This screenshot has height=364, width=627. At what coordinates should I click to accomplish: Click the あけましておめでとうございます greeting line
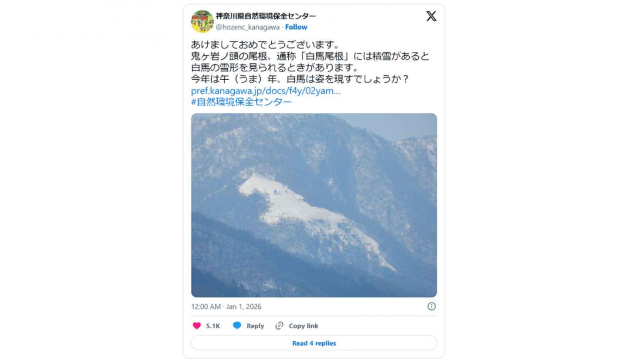click(265, 45)
